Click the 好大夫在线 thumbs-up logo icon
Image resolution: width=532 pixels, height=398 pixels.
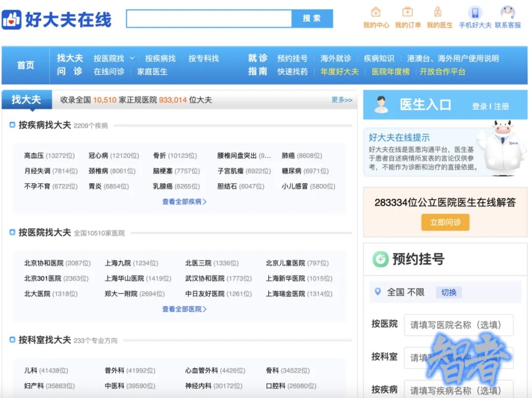pyautogui.click(x=11, y=20)
